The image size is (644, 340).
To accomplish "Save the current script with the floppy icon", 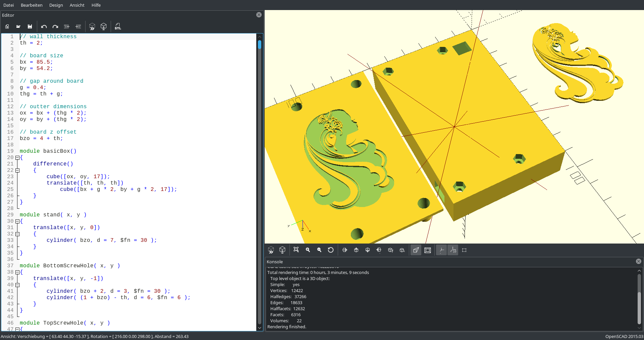I will click(x=30, y=26).
